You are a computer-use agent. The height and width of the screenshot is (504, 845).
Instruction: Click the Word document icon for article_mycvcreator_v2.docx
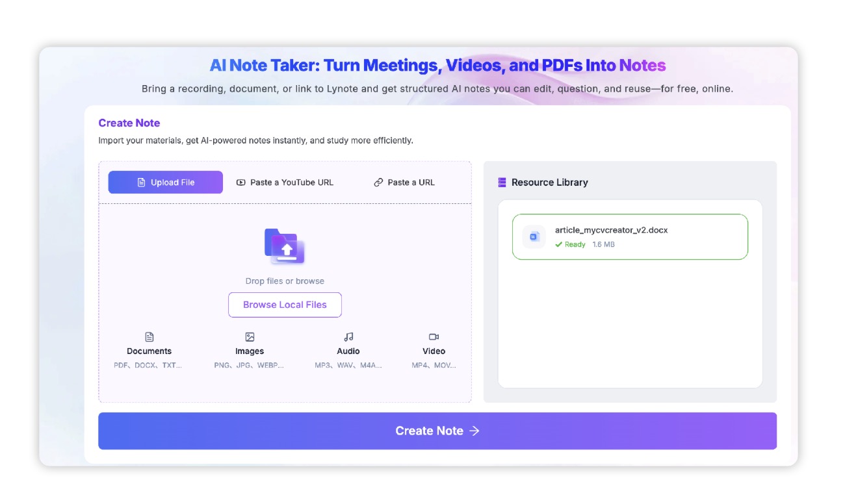point(534,236)
